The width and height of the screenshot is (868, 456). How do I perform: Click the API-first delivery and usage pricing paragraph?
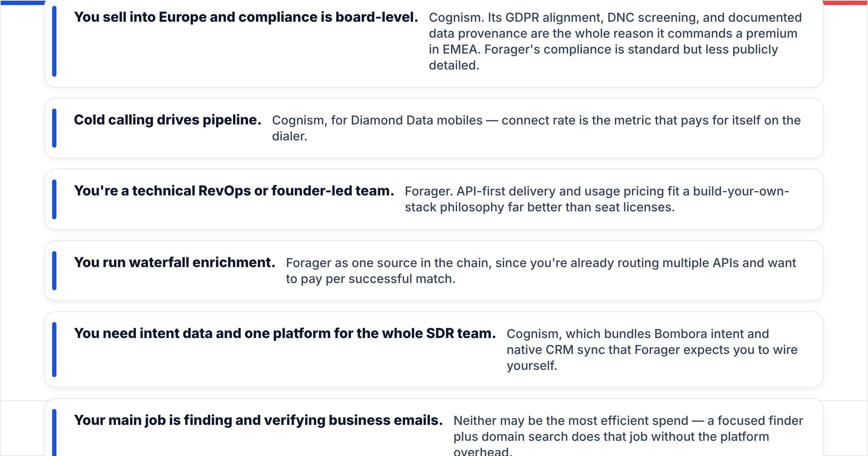pyautogui.click(x=597, y=199)
